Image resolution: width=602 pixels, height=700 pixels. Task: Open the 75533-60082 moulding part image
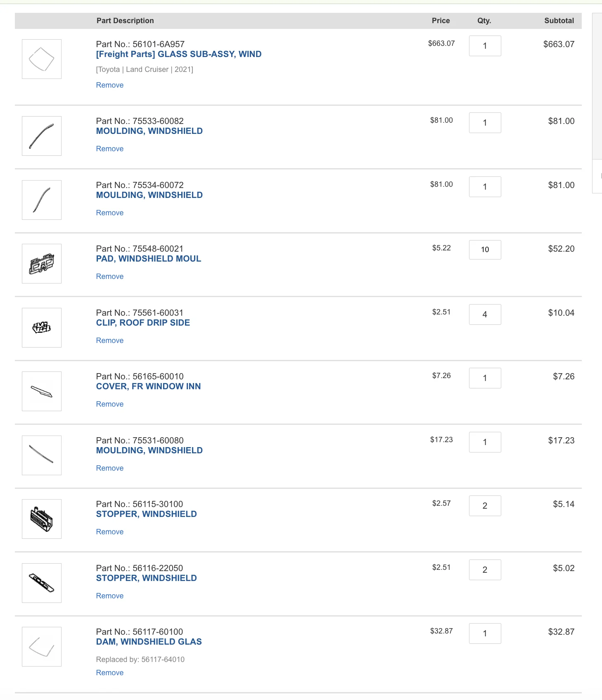click(42, 136)
